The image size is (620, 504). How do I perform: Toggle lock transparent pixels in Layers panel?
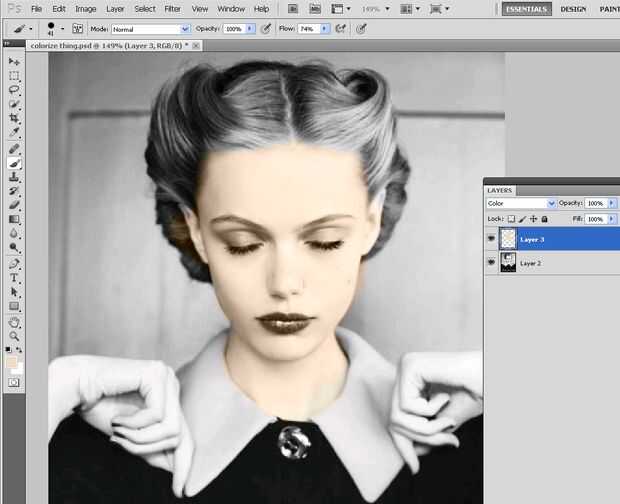tap(511, 218)
